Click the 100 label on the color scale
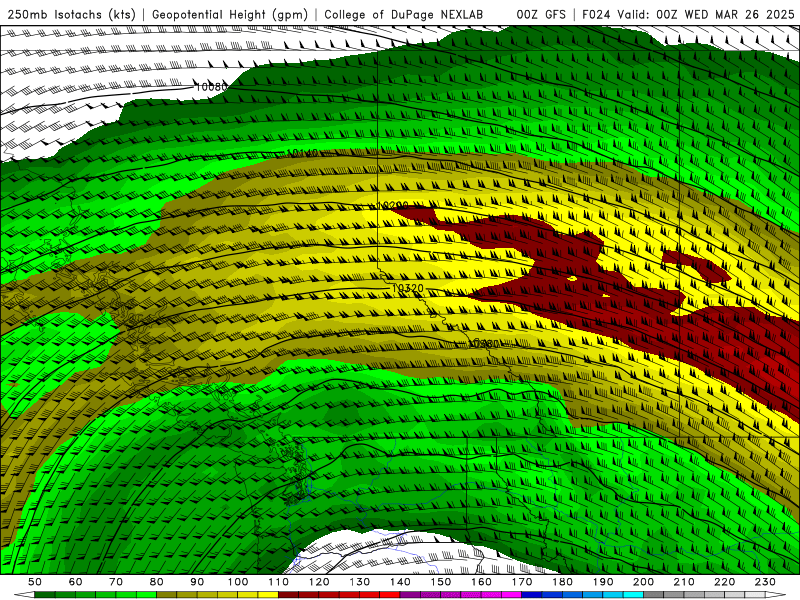Screen dimensions: 800x600 pyautogui.click(x=238, y=582)
